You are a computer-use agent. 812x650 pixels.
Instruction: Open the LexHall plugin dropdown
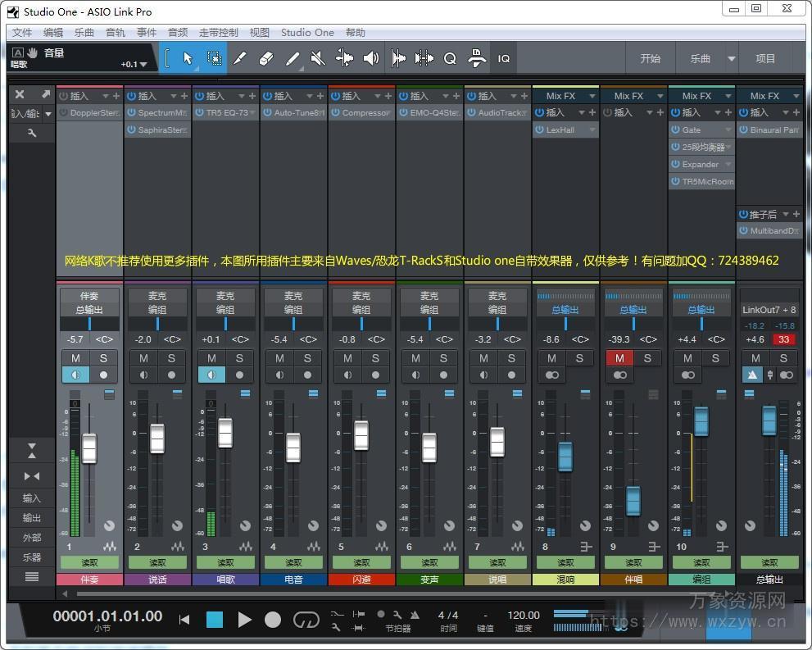[x=592, y=130]
